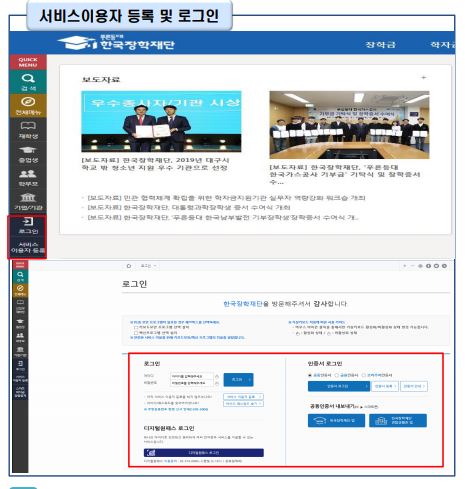Image resolution: width=465 pixels, height=489 pixels.
Task: Select the third certificate type radio button
Action: click(x=364, y=375)
